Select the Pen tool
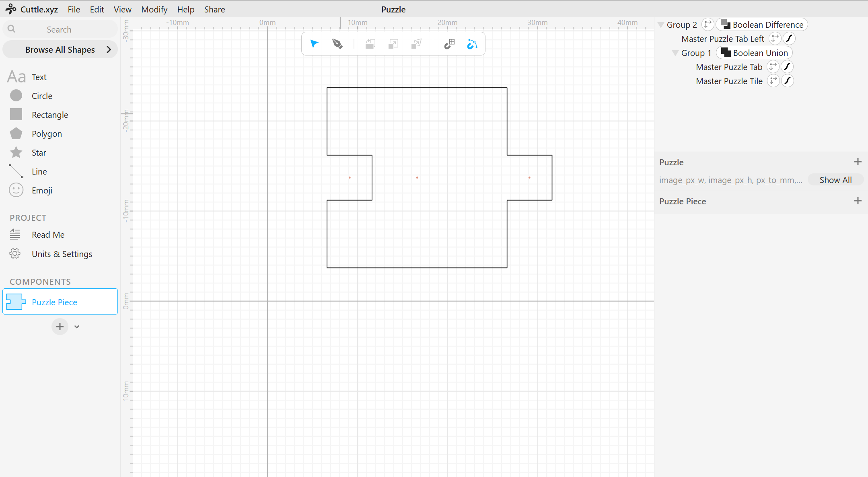The width and height of the screenshot is (868, 477). [337, 44]
